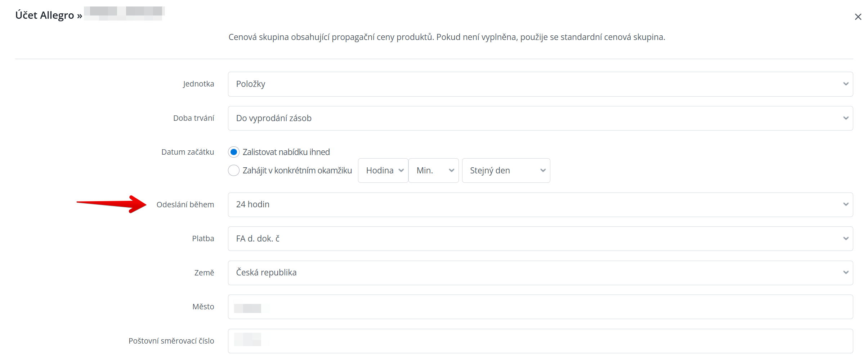The height and width of the screenshot is (358, 868).
Task: Open 'Odeslání během' dropdown showing 24 hodin
Action: [540, 205]
